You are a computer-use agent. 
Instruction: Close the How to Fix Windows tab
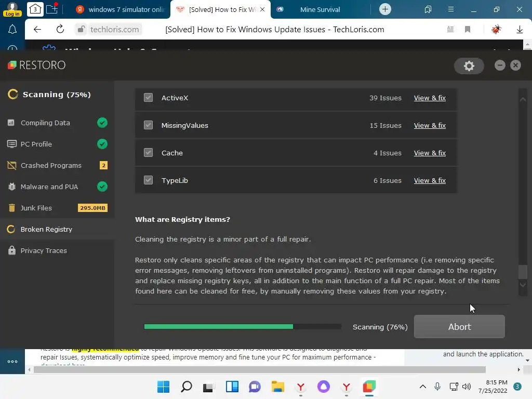click(x=262, y=9)
